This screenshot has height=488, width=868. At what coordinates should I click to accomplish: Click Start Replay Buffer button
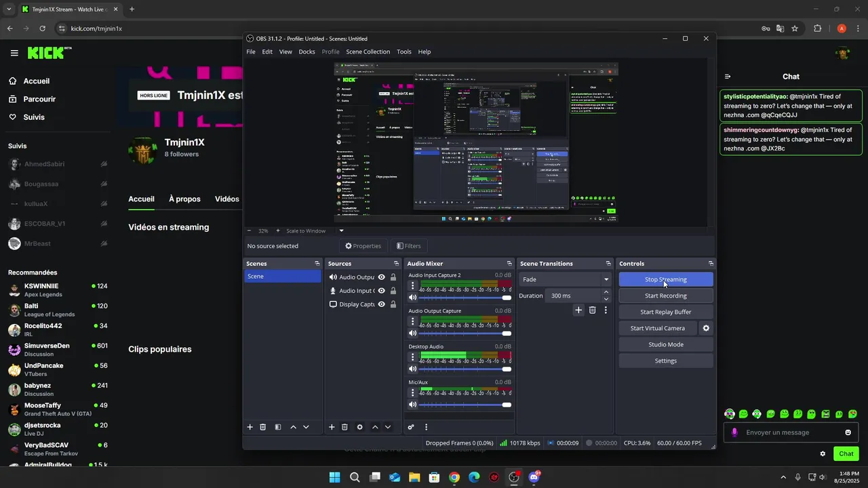(666, 312)
